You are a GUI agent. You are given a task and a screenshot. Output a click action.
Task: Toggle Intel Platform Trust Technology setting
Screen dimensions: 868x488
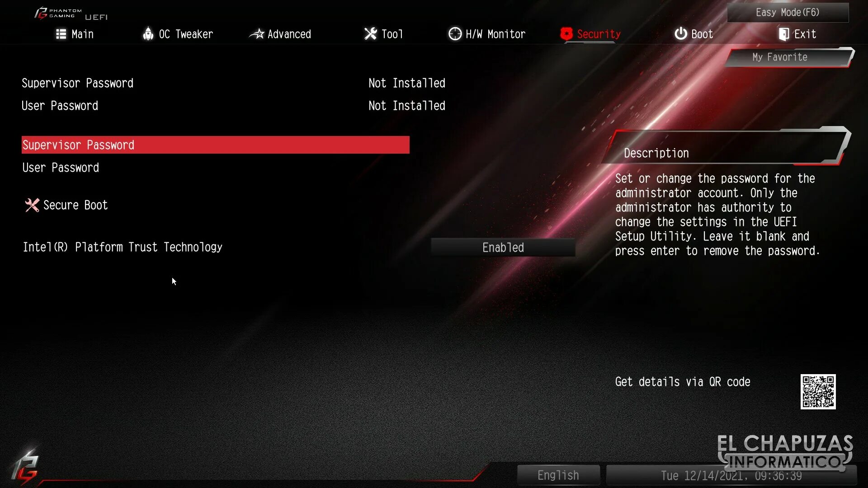coord(503,247)
